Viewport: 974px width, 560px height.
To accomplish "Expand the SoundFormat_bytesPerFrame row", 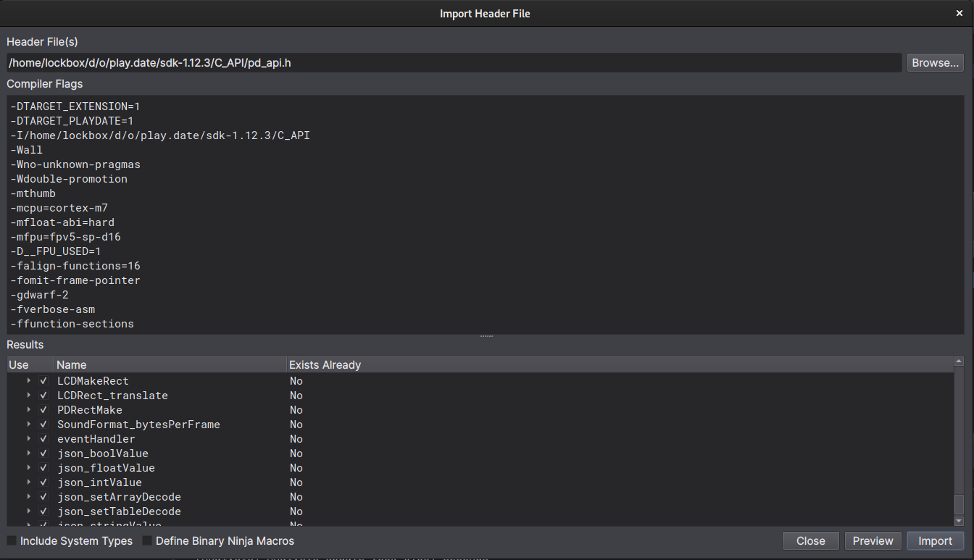I will [29, 425].
